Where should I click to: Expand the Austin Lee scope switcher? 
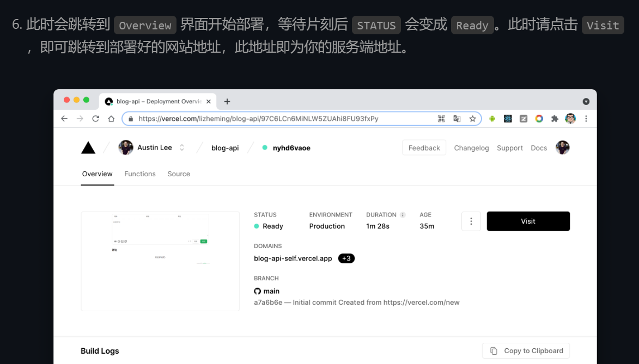(182, 147)
